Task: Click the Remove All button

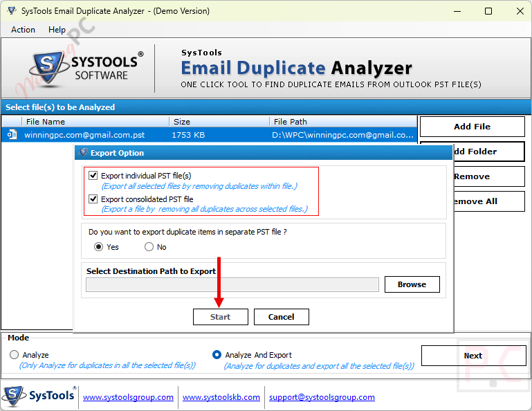Action: click(x=489, y=201)
